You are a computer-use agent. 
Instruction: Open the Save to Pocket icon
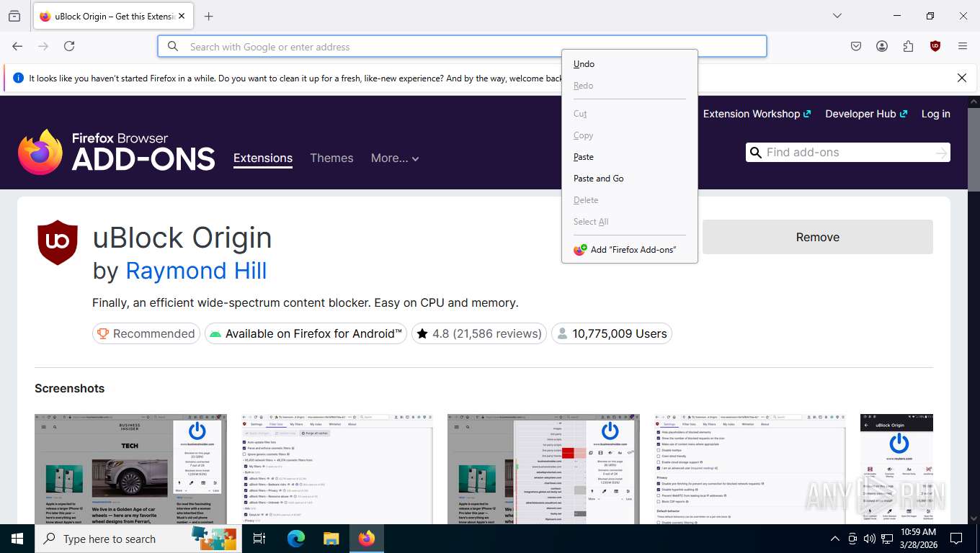point(856,46)
